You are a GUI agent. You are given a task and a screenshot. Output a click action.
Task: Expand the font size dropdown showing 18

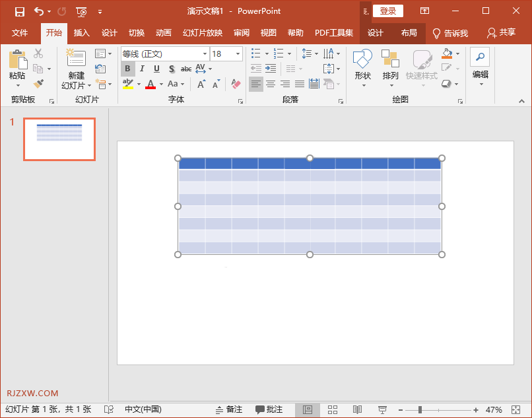coord(238,53)
